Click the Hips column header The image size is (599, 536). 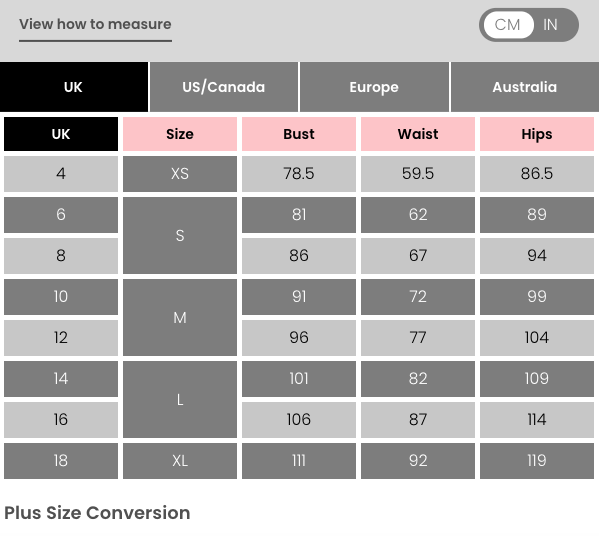[x=537, y=134]
